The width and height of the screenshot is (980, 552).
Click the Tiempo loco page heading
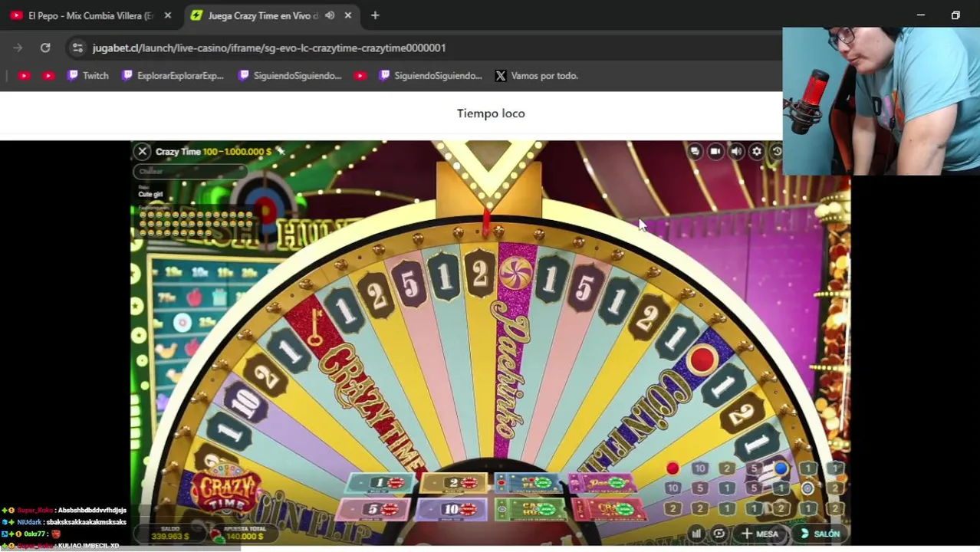coord(491,113)
